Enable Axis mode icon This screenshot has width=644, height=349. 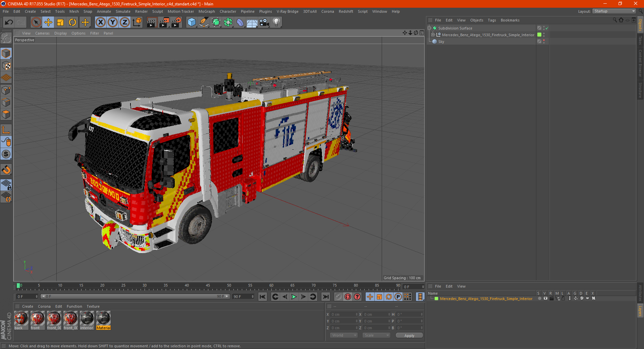[x=6, y=130]
